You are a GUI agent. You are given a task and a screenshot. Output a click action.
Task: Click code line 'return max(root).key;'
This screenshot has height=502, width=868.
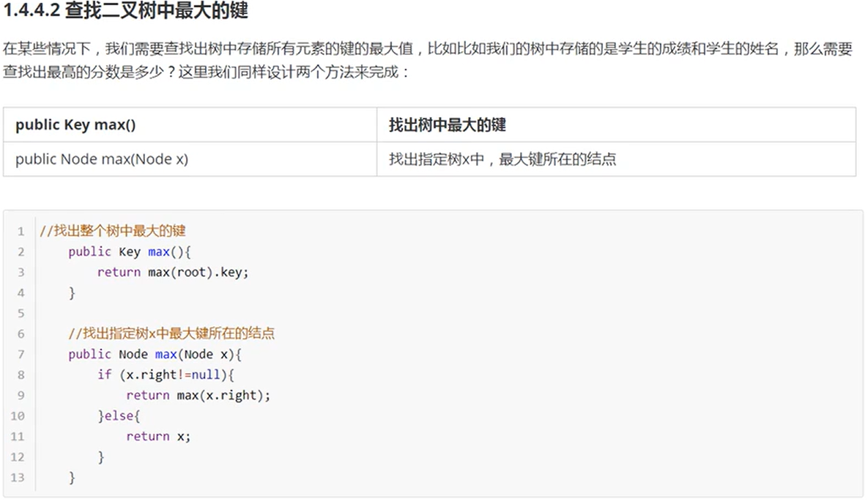click(x=173, y=272)
